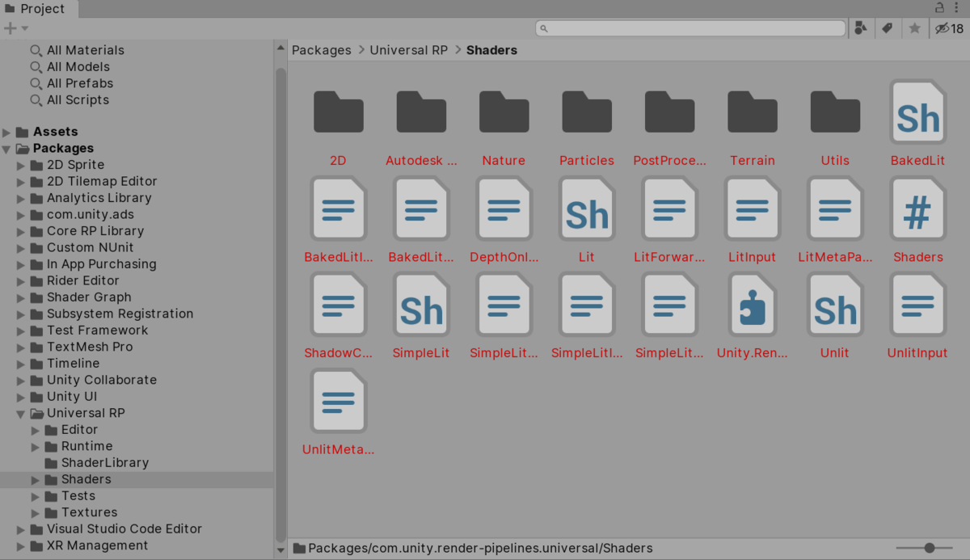Select the ShaderLibrary folder row

click(x=137, y=463)
